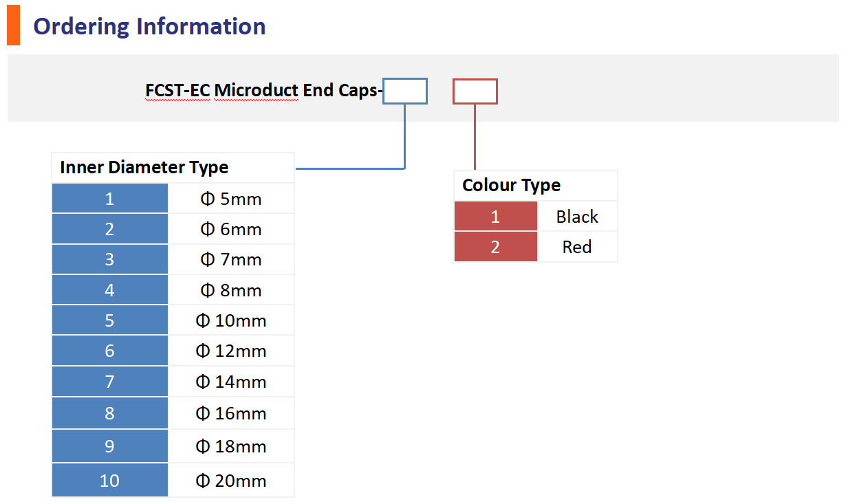Select the Colour Type header cell
This screenshot has width=848, height=504.
point(535,185)
